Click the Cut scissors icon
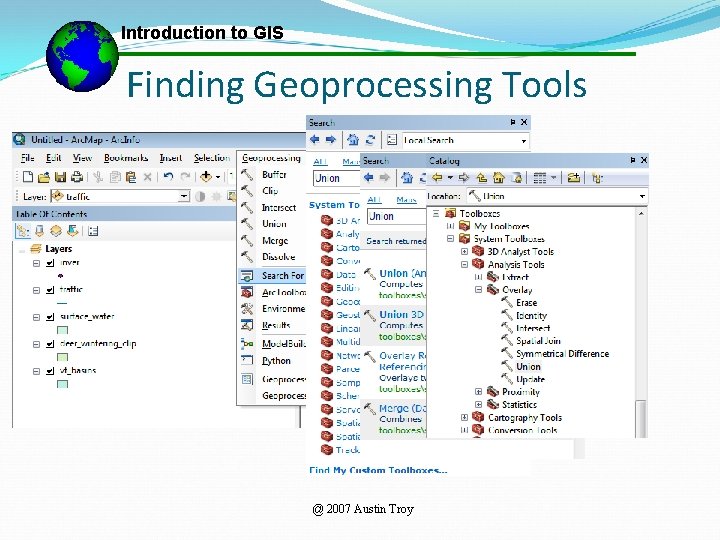The width and height of the screenshot is (720, 540). pos(98,177)
